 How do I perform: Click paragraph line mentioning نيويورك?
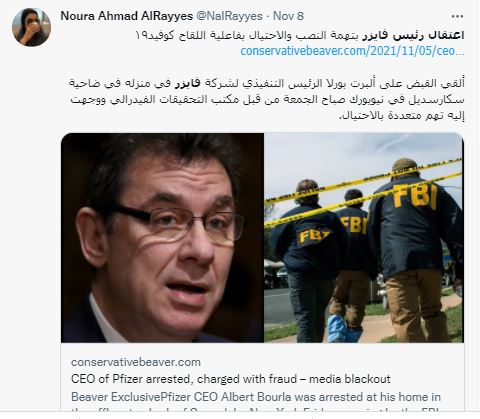(x=267, y=99)
